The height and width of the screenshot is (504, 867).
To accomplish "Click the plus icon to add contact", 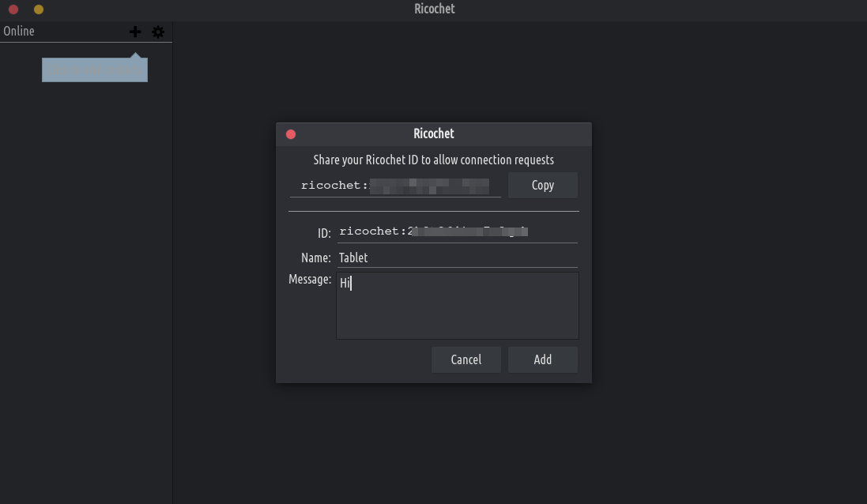I will (135, 32).
